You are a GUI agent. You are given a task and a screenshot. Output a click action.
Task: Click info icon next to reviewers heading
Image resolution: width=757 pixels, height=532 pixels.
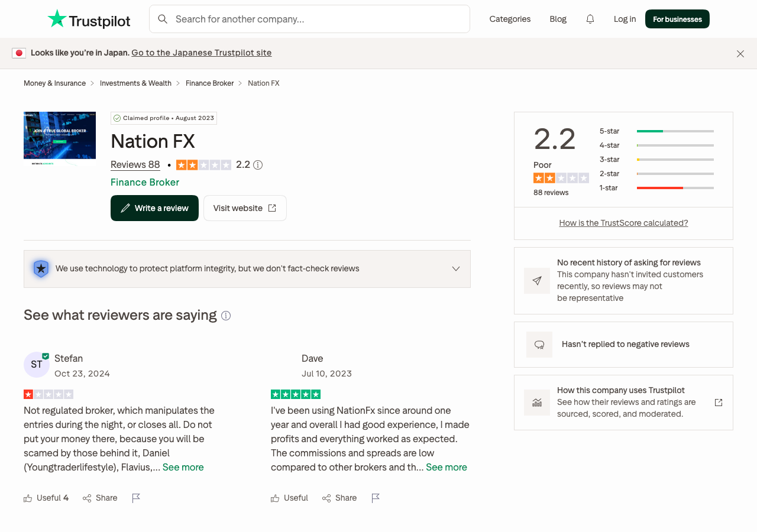[x=226, y=316]
